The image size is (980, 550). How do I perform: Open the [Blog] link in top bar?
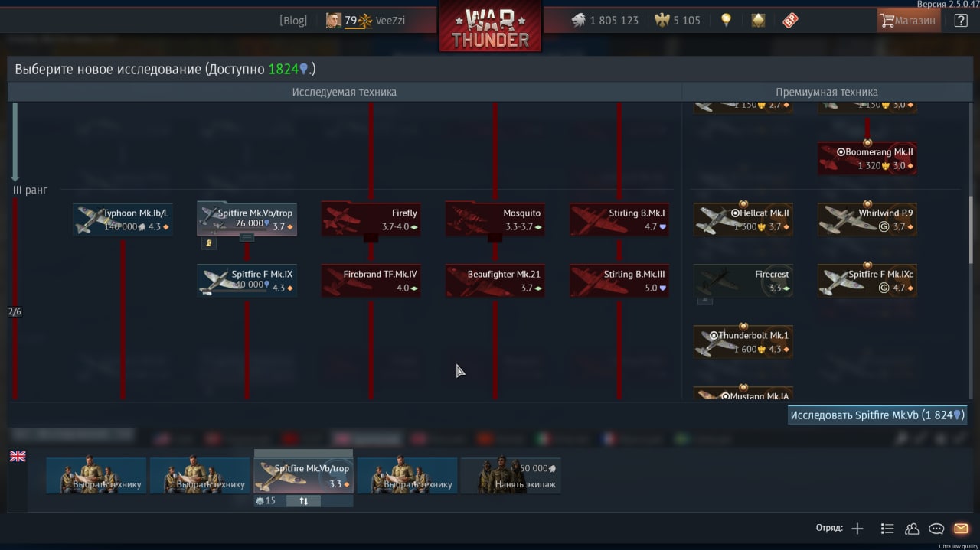tap(293, 21)
